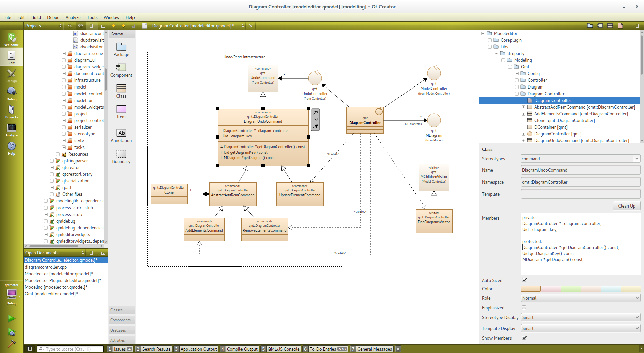Pick the light green color swatch
Viewport: 644px width, 353px height.
[x=571, y=289]
